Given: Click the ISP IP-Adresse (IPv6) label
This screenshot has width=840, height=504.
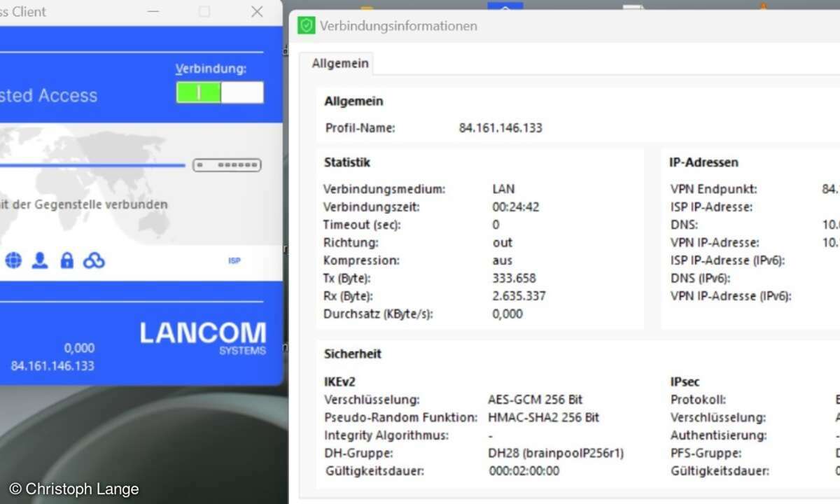Looking at the screenshot, I should 727,260.
